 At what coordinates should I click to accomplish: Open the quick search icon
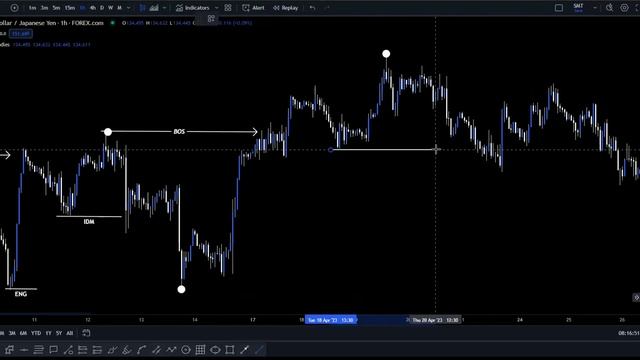click(609, 8)
